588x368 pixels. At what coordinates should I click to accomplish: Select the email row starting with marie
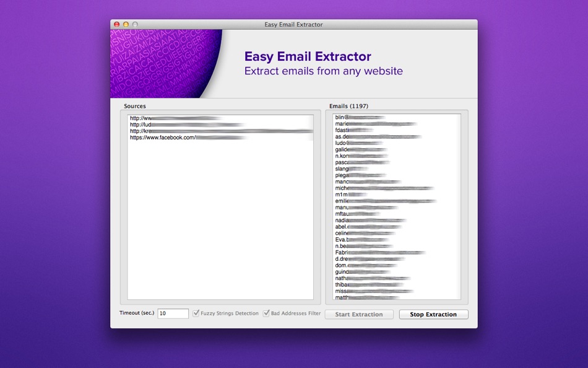click(397, 123)
